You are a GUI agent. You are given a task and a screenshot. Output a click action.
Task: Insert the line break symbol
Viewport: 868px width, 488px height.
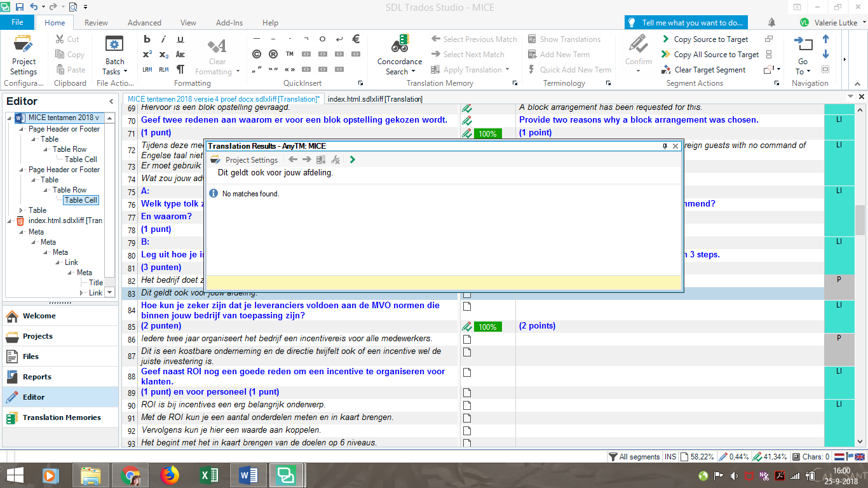point(339,39)
